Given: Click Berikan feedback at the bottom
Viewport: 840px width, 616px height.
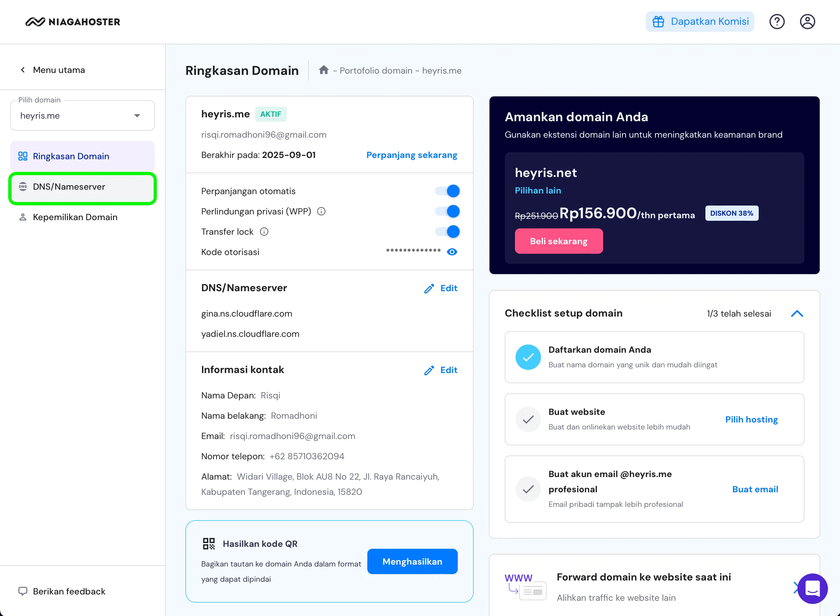Looking at the screenshot, I should (x=62, y=591).
